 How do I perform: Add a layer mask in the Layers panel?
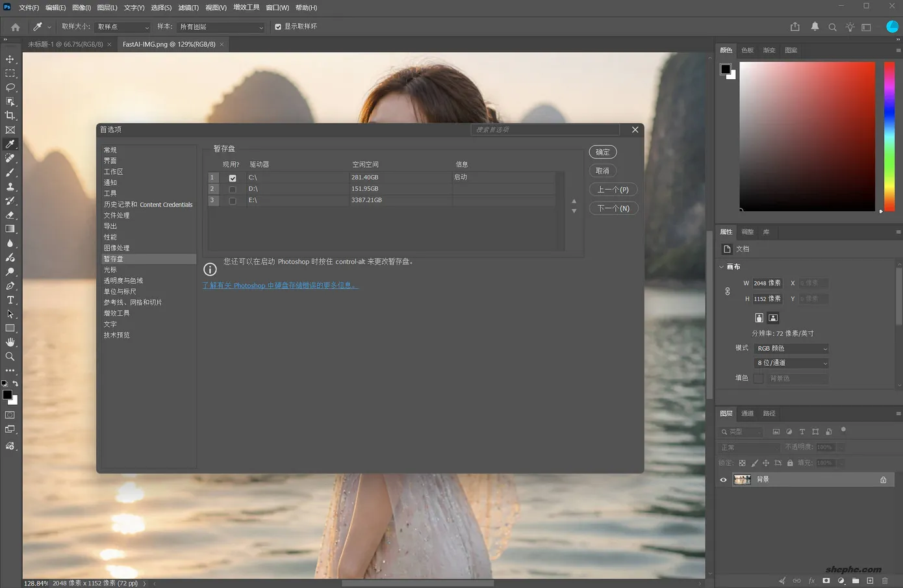[x=826, y=581]
